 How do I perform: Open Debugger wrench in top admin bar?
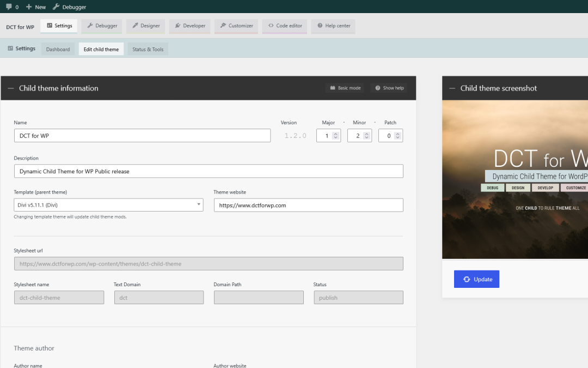pos(56,7)
